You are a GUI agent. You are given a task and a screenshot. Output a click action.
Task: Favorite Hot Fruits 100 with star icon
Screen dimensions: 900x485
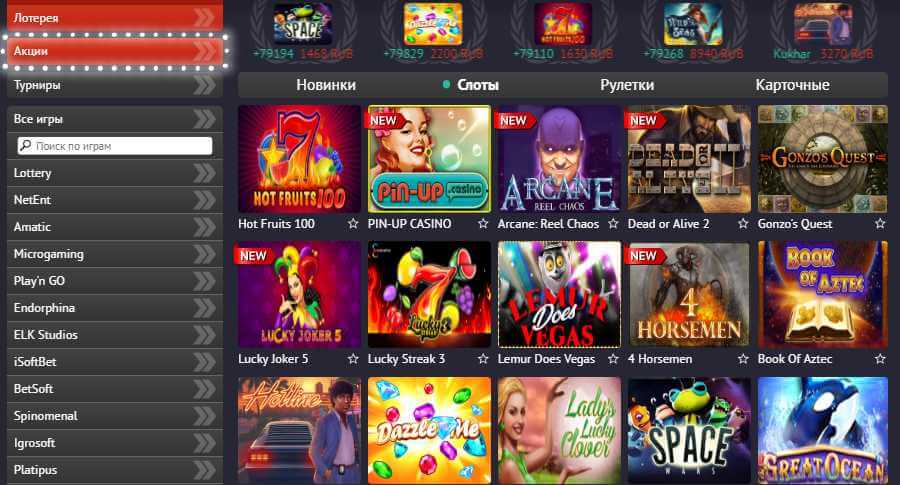[353, 223]
